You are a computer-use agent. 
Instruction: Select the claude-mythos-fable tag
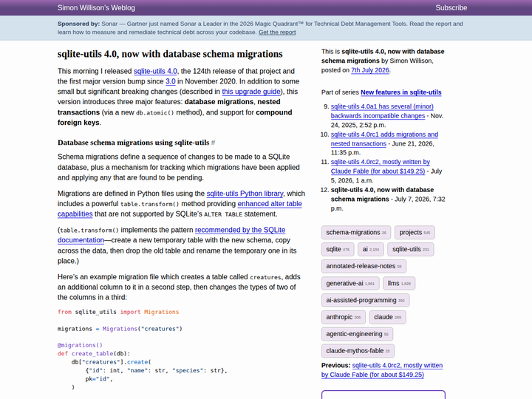point(358,351)
